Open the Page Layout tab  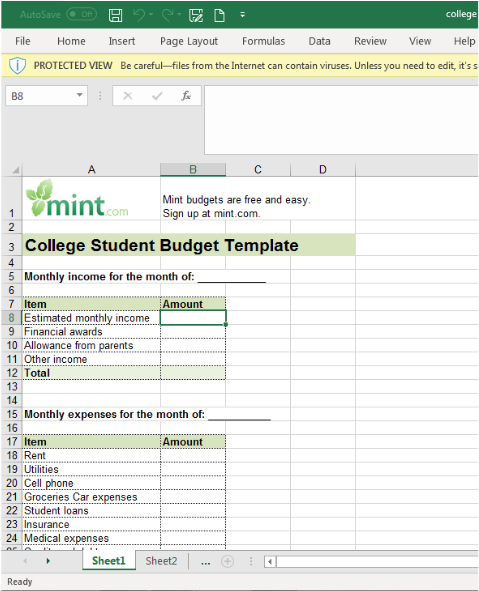click(x=189, y=41)
